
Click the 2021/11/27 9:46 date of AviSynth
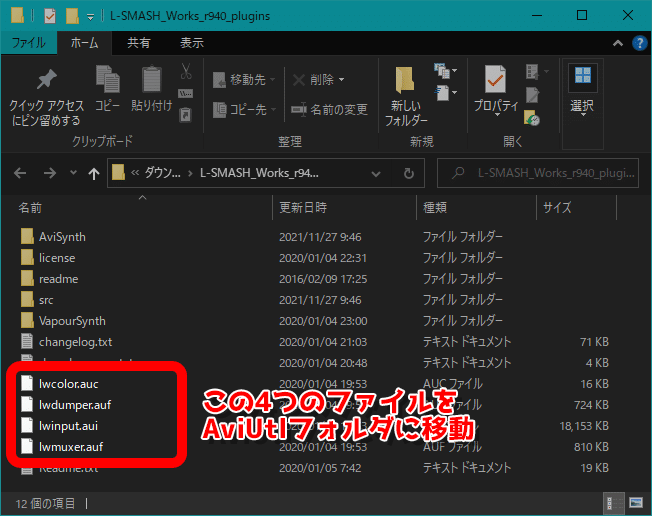click(x=320, y=237)
